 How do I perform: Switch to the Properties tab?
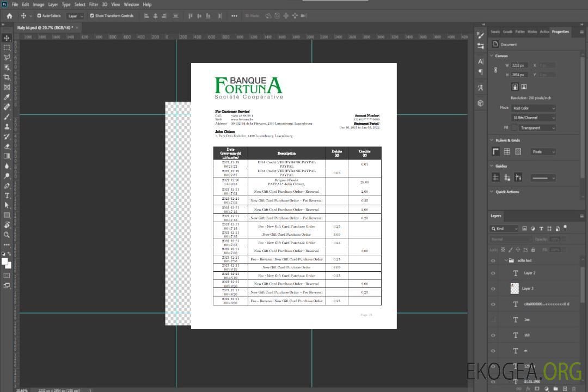pos(560,32)
